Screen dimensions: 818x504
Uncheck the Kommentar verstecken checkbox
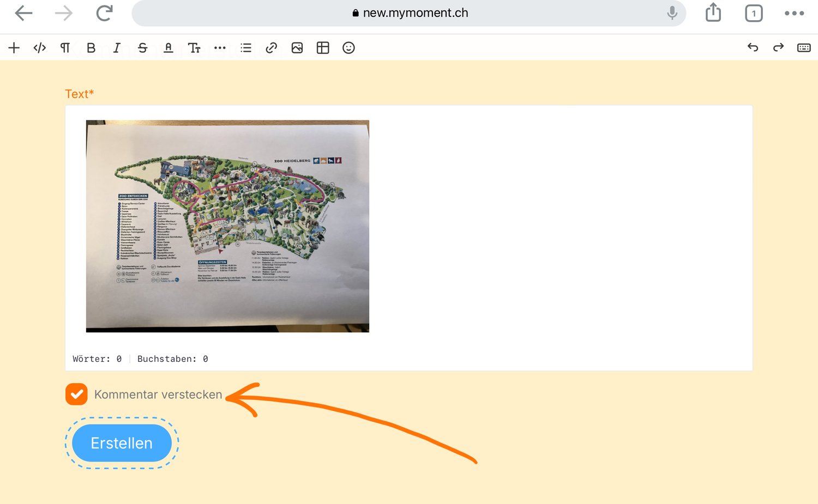click(76, 394)
